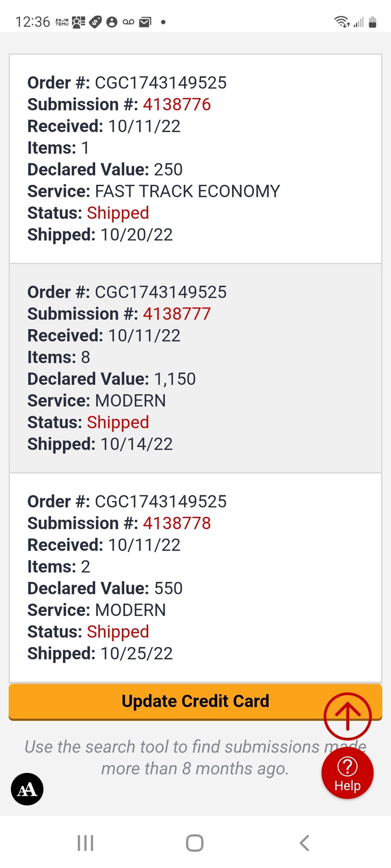The image size is (391, 868).
Task: Open Android recent apps button
Action: (86, 843)
